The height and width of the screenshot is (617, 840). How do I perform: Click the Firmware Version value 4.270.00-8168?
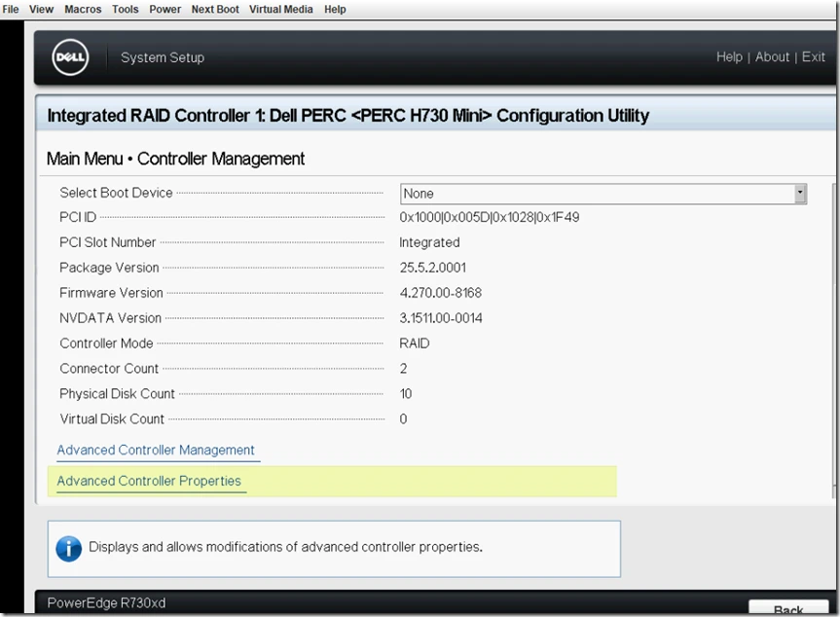point(440,292)
